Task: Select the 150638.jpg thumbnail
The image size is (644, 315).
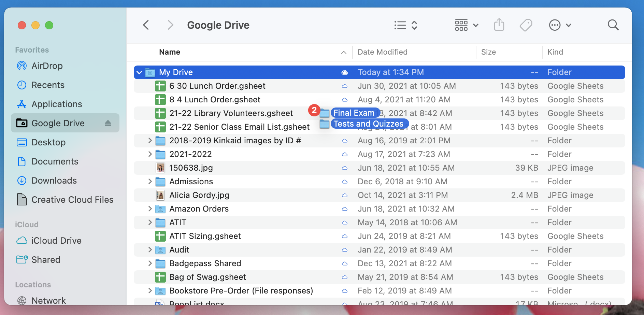Action: (x=160, y=168)
